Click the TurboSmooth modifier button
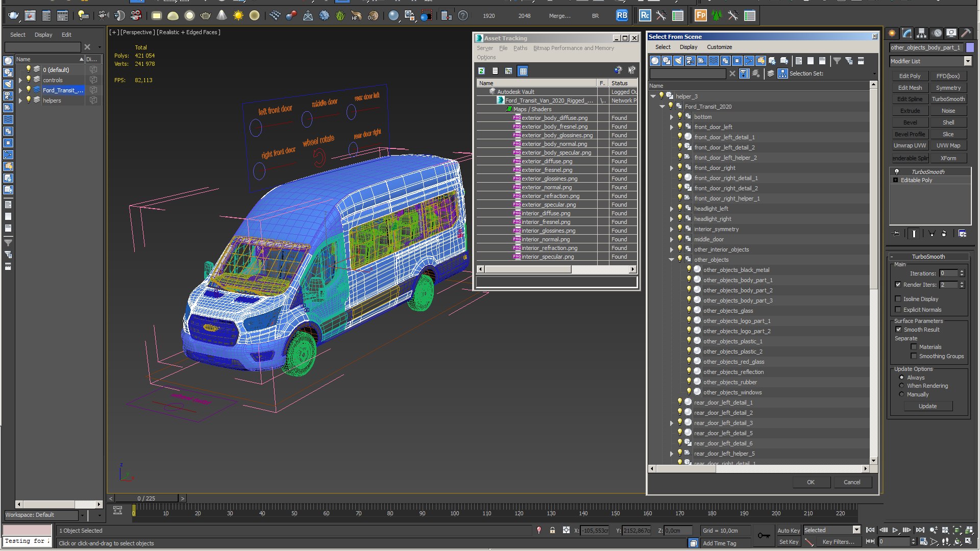 pos(948,99)
